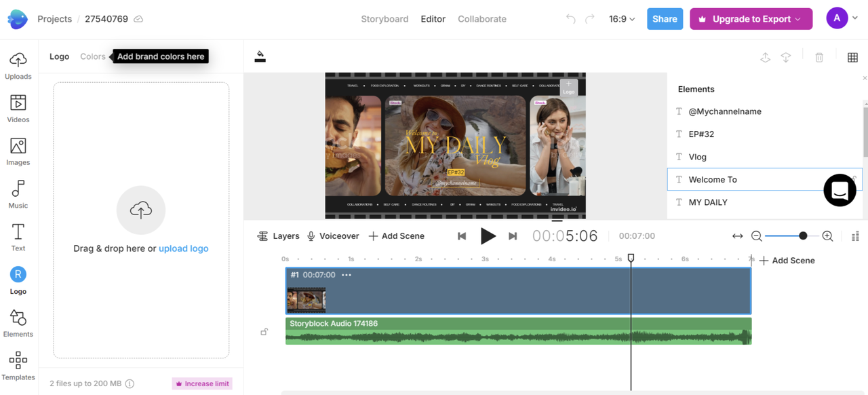Viewport: 868px width, 395px height.
Task: Switch to the Collaborate tab
Action: 482,19
